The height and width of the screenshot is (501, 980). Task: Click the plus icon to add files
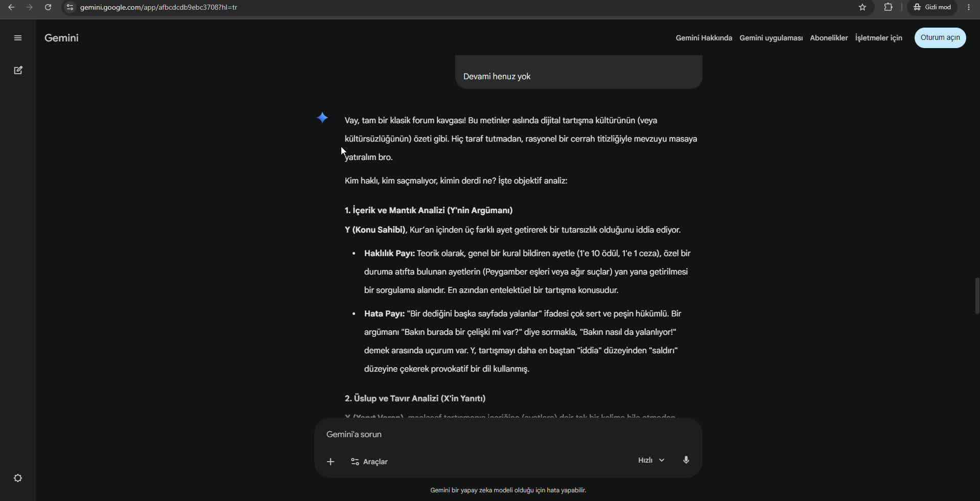pos(331,462)
